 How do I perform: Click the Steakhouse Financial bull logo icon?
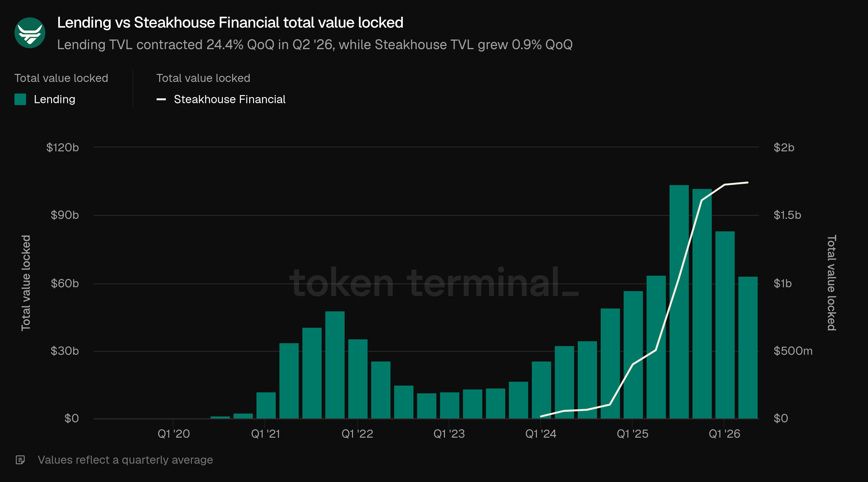(x=30, y=33)
